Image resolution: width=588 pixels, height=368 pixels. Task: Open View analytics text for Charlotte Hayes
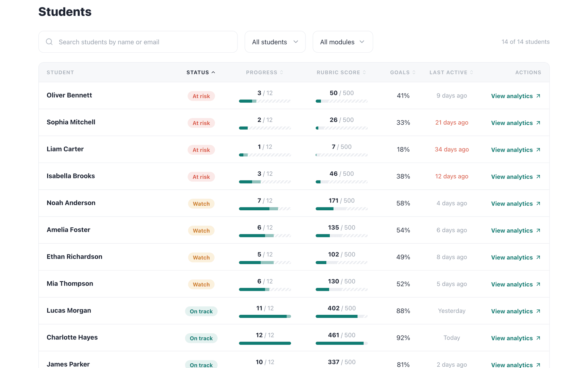point(512,338)
